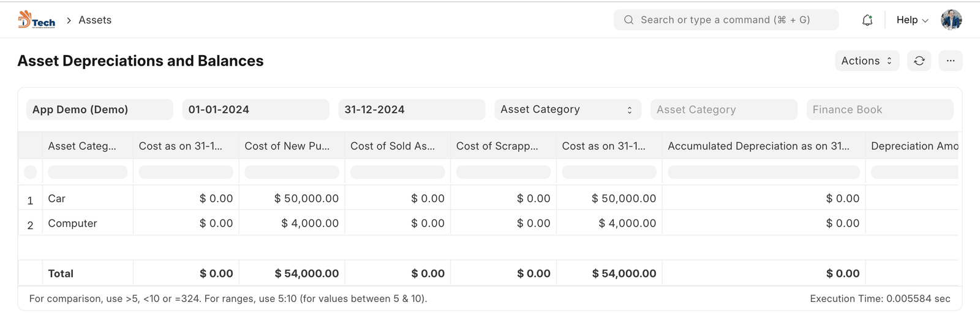Click the Cost of New Purchase column header
This screenshot has height=321, width=980.
(287, 146)
